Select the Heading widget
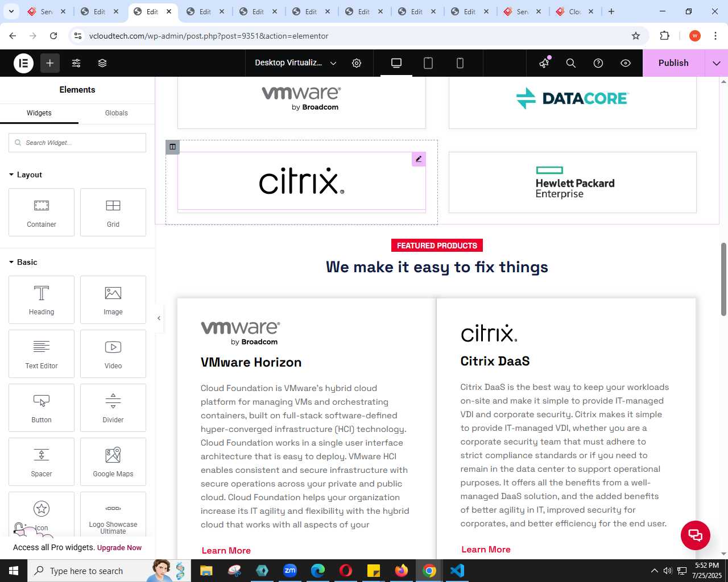 pyautogui.click(x=42, y=300)
